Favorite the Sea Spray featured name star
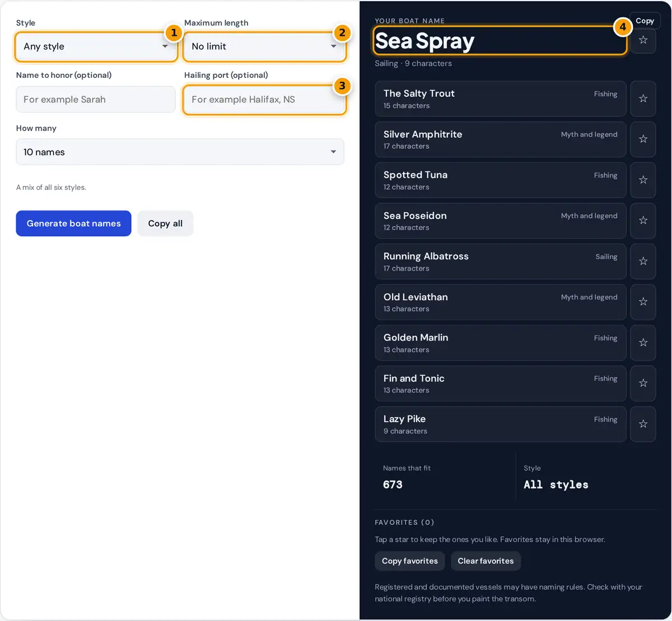Viewport: 672px width, 621px height. pos(643,40)
